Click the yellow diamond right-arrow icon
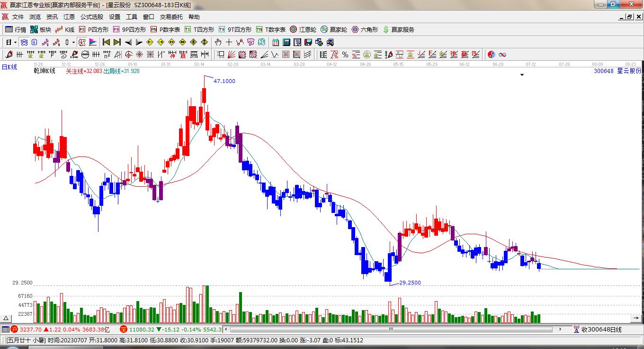 click(161, 42)
